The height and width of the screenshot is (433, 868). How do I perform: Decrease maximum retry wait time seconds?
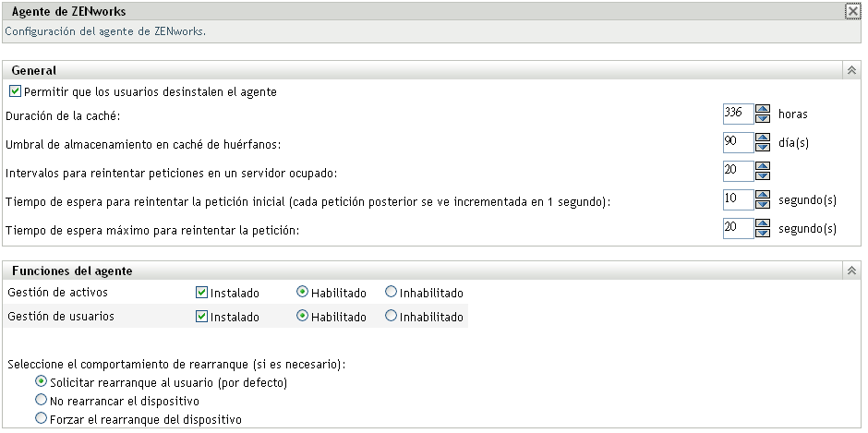(763, 234)
